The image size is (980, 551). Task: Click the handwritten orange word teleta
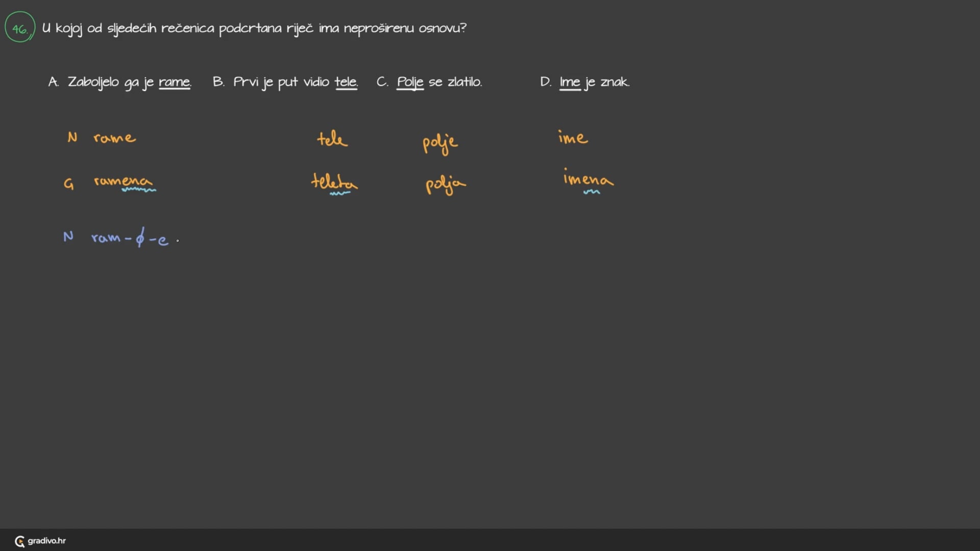click(334, 182)
